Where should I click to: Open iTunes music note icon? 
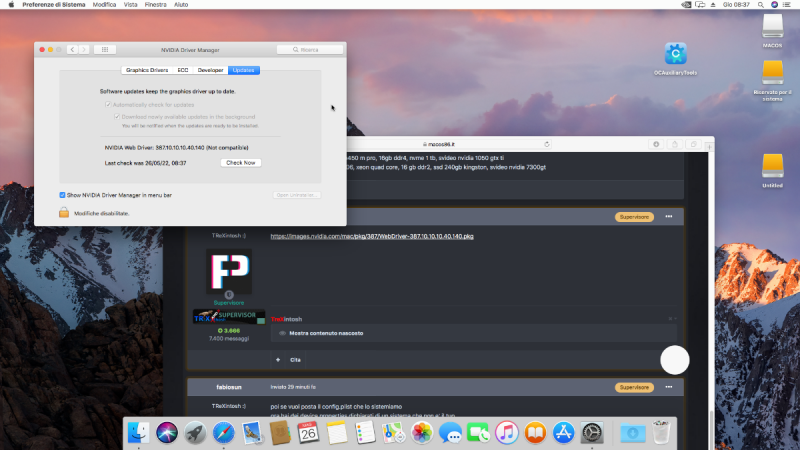click(x=507, y=433)
